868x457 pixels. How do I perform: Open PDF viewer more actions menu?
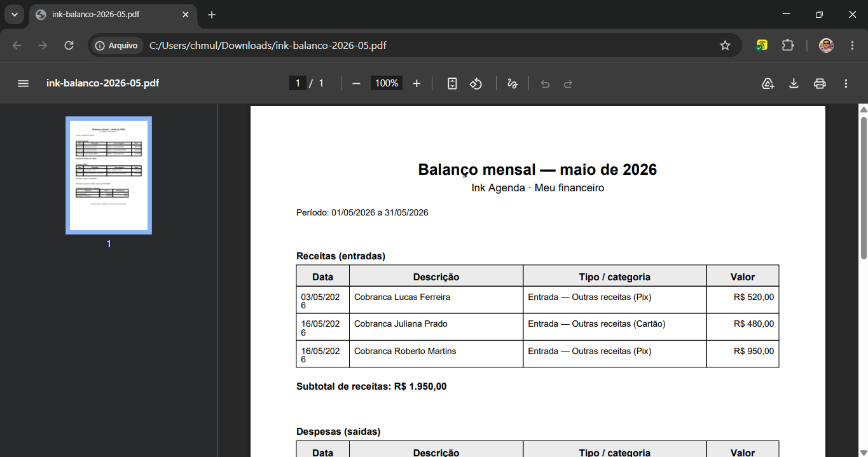846,83
